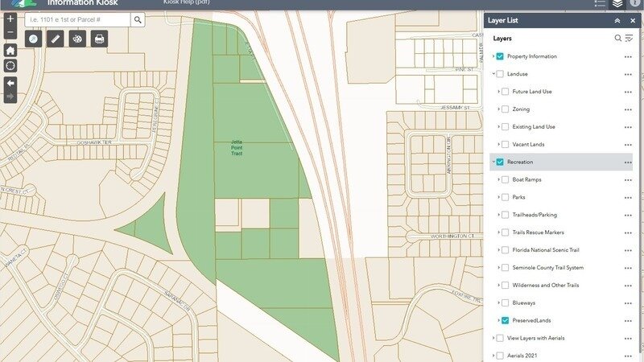Click the map zoom out button
644x362 pixels.
point(10,32)
